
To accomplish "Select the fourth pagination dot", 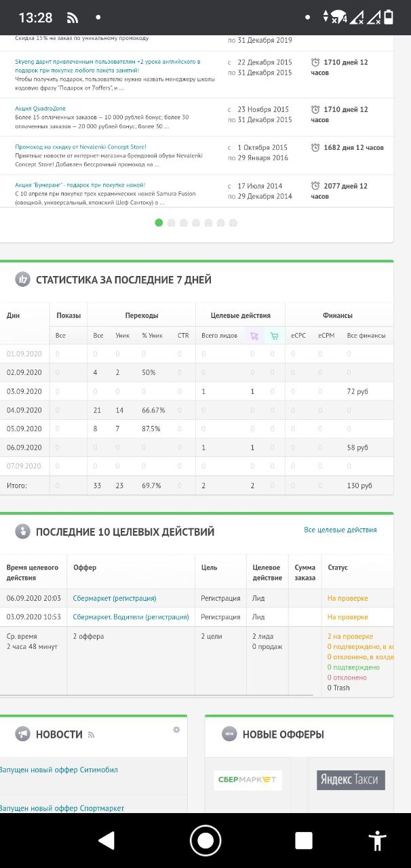I will (x=196, y=222).
